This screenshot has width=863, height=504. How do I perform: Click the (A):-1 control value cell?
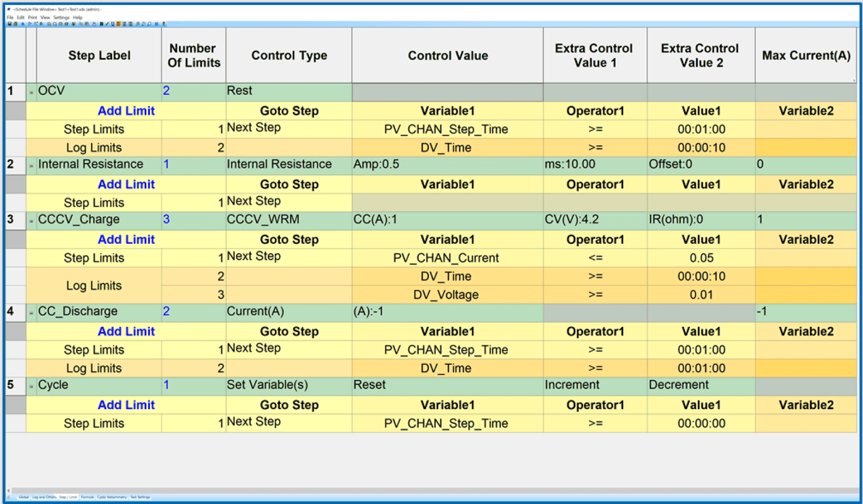447,312
